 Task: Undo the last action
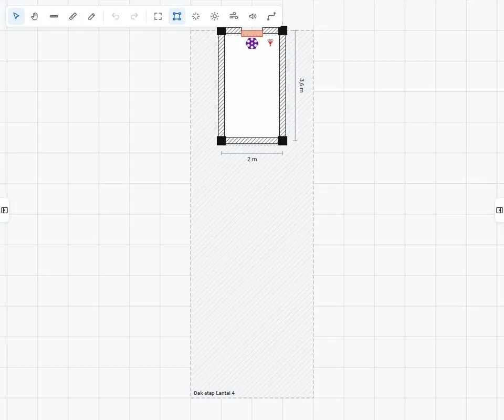[115, 16]
